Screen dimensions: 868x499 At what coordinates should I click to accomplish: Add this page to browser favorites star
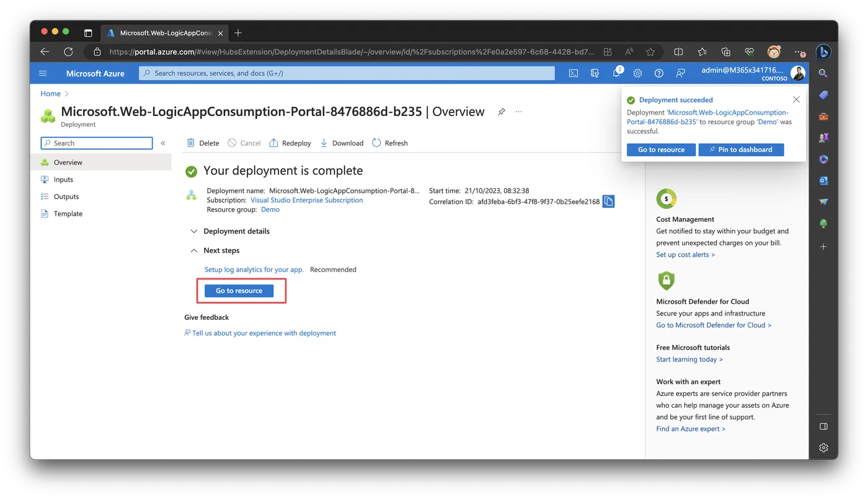tap(650, 52)
